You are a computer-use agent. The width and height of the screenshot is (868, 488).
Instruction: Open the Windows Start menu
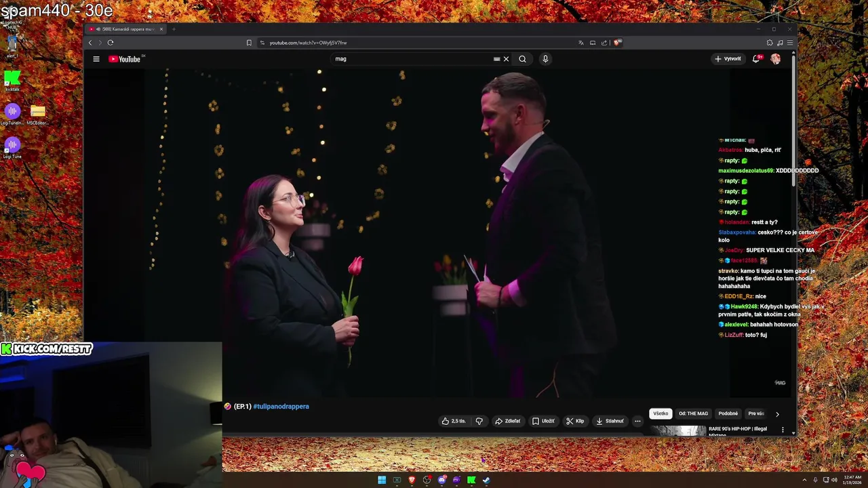(x=382, y=480)
